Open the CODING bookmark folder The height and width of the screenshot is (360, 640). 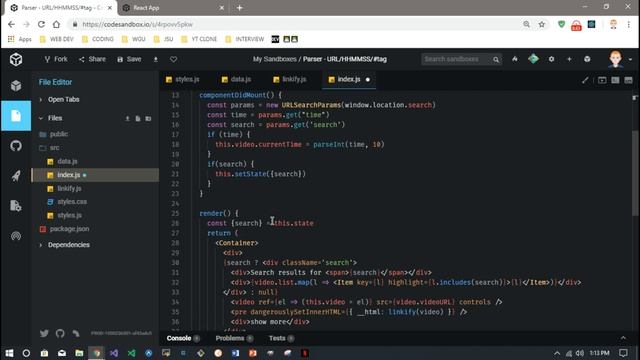click(98, 39)
